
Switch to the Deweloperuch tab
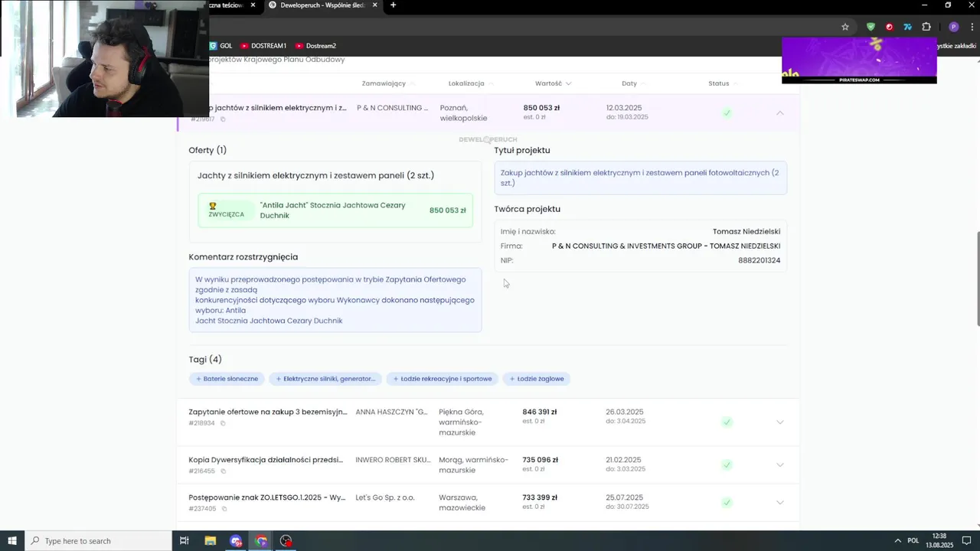322,5
